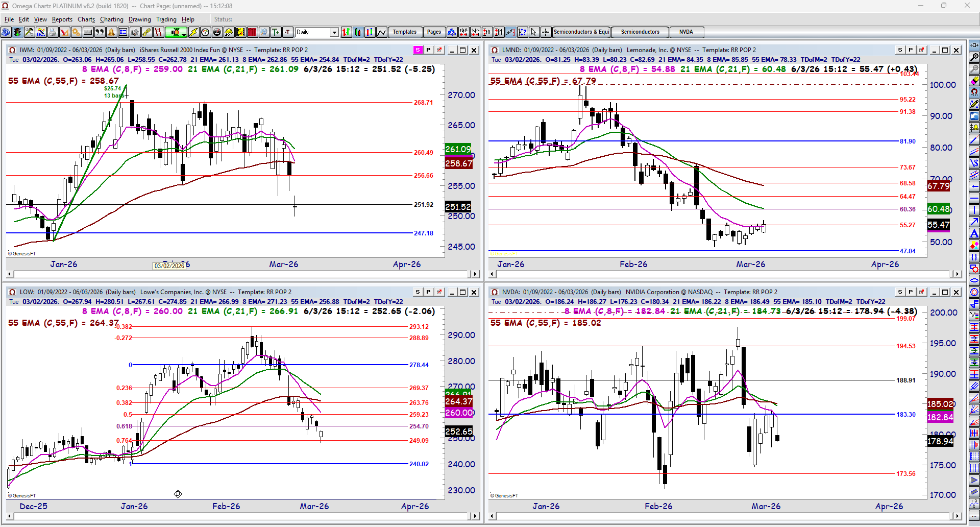The image size is (980, 527).
Task: Open the Help menu
Action: pos(188,19)
